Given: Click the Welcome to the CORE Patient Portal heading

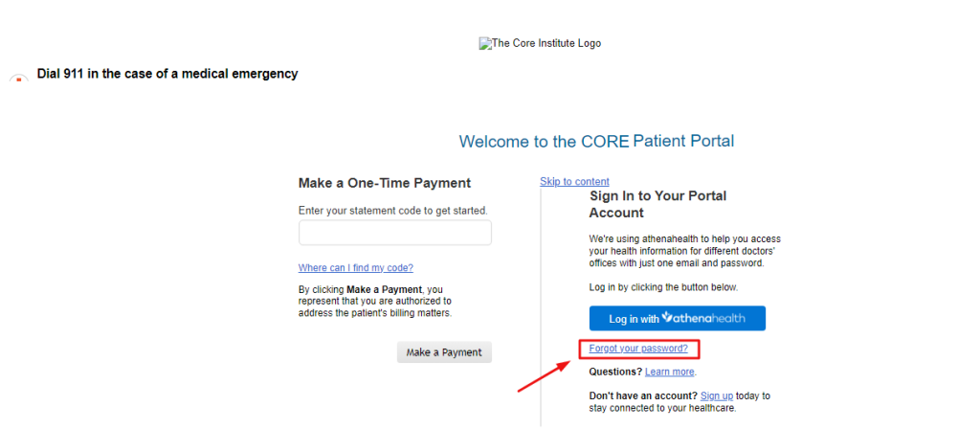Looking at the screenshot, I should pyautogui.click(x=596, y=141).
